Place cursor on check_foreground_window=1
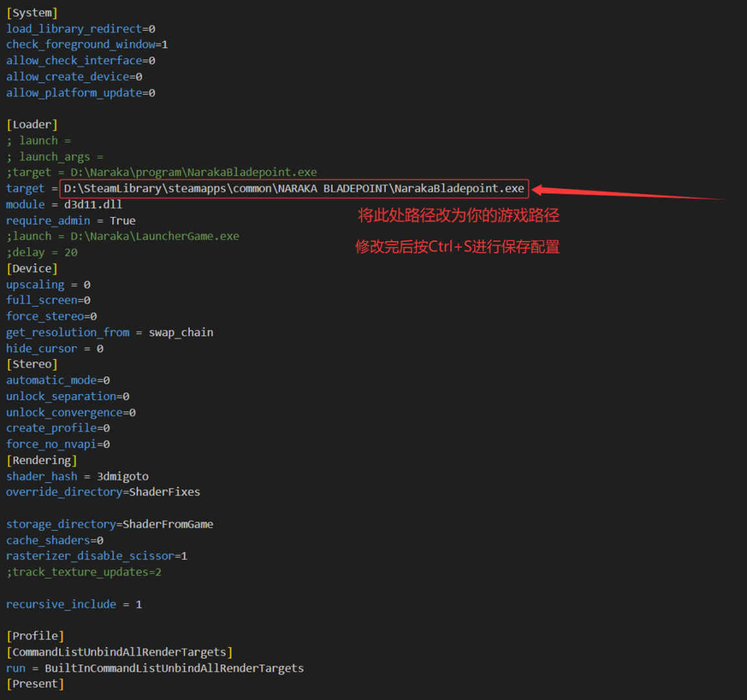747x700 pixels. point(87,45)
